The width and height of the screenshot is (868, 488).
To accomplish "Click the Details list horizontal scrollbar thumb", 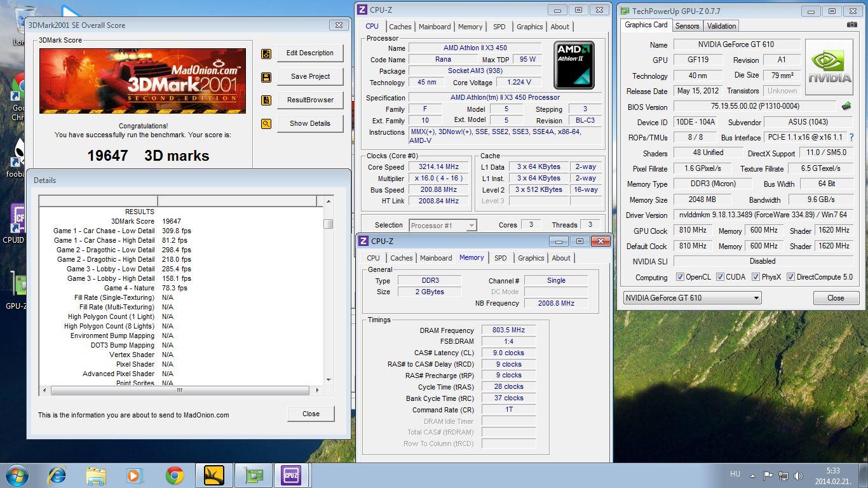I will coord(179,390).
